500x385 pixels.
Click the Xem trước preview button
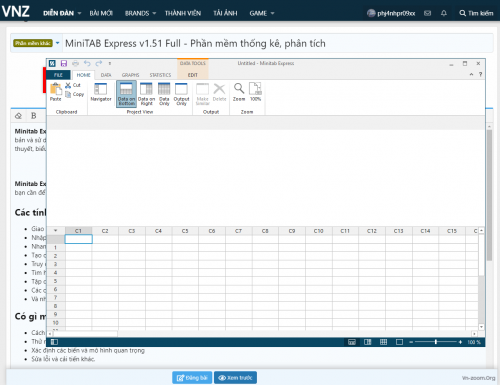click(x=235, y=378)
